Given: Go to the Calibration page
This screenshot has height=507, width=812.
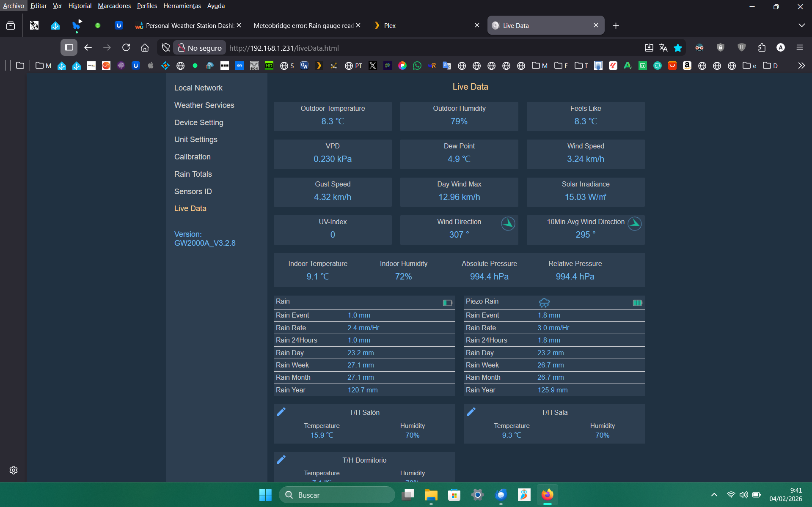Looking at the screenshot, I should pyautogui.click(x=192, y=157).
